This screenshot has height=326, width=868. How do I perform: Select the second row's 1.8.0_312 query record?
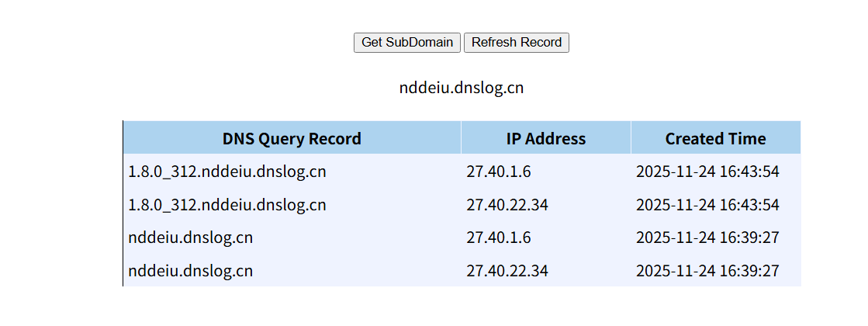point(227,205)
